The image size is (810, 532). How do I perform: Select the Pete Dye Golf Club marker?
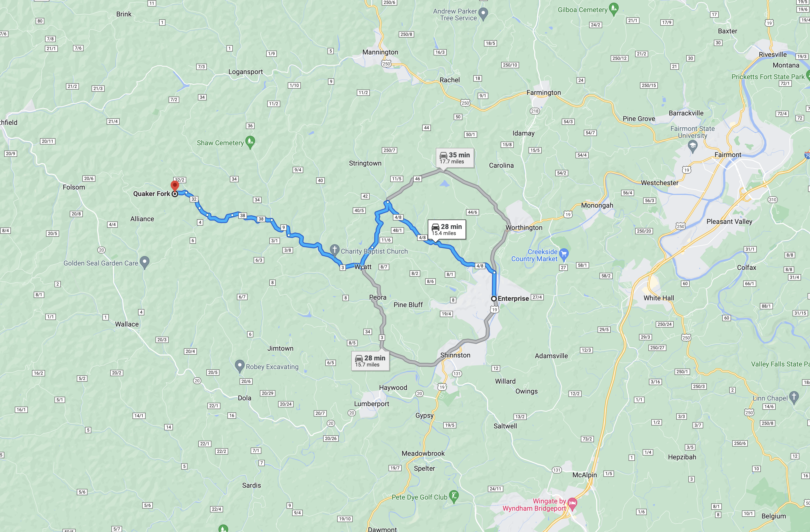[x=454, y=496]
